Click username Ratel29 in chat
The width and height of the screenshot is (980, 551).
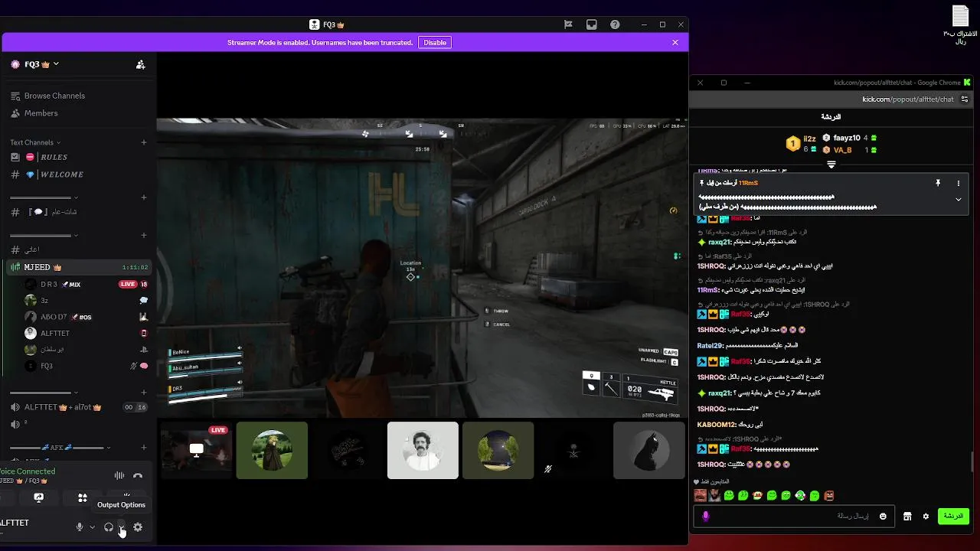(710, 345)
